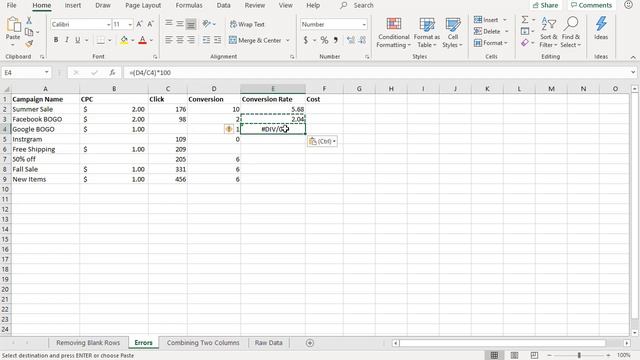Click the Borders icon
Screen dimensions: 640x360
point(100,40)
